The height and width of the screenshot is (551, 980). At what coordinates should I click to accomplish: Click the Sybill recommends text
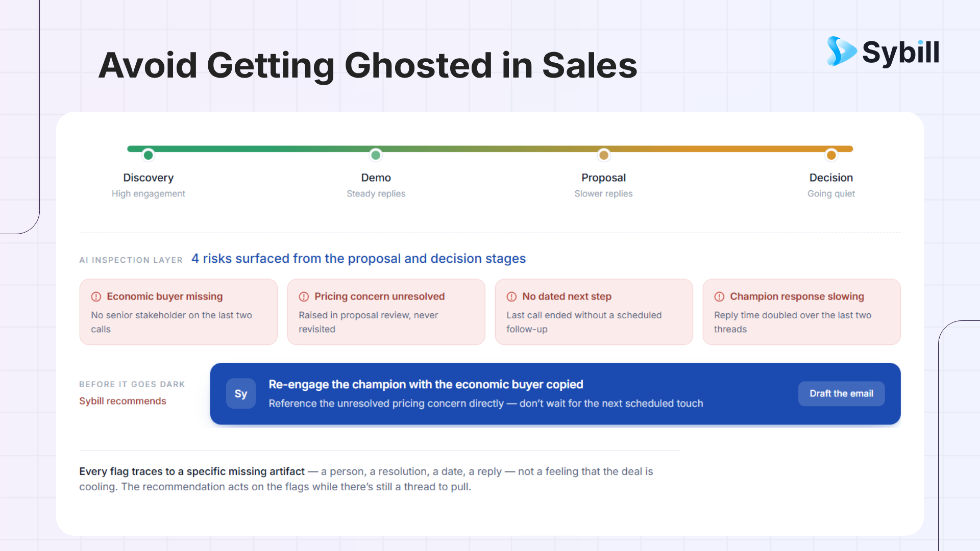(122, 401)
